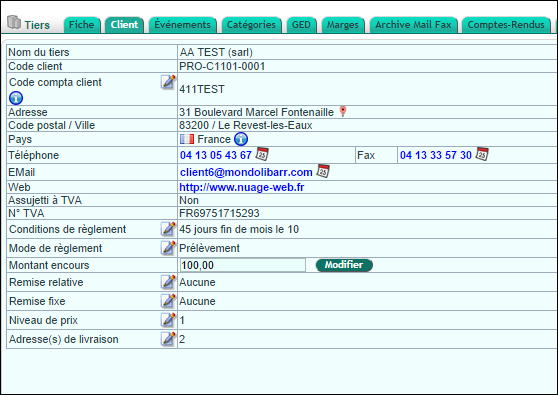This screenshot has height=395, width=558.
Task: Click the Montant encours label
Action: click(x=49, y=265)
